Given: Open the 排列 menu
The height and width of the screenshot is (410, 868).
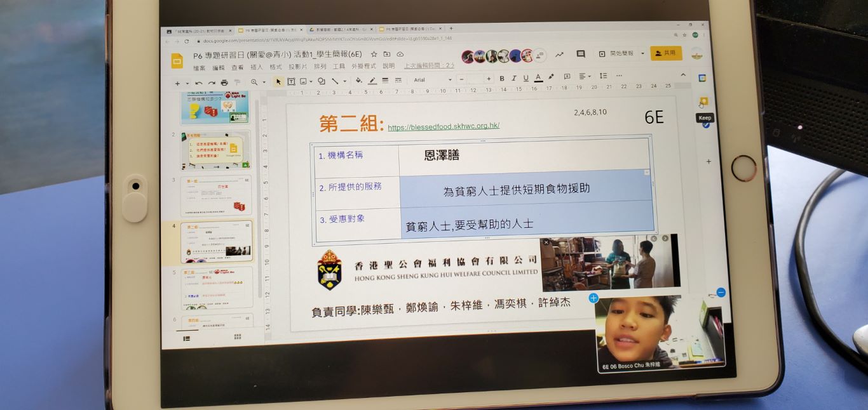Looking at the screenshot, I should click(x=320, y=66).
